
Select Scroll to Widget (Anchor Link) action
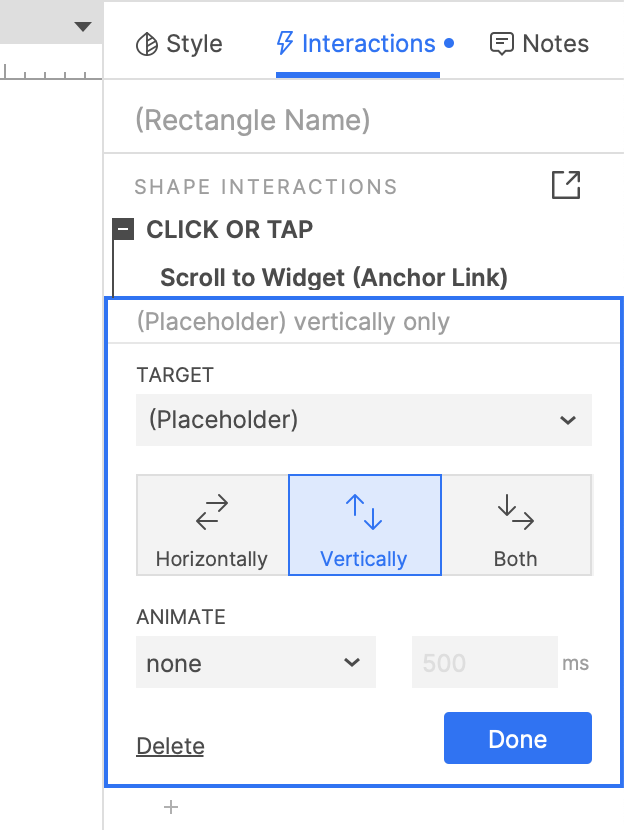pyautogui.click(x=334, y=278)
